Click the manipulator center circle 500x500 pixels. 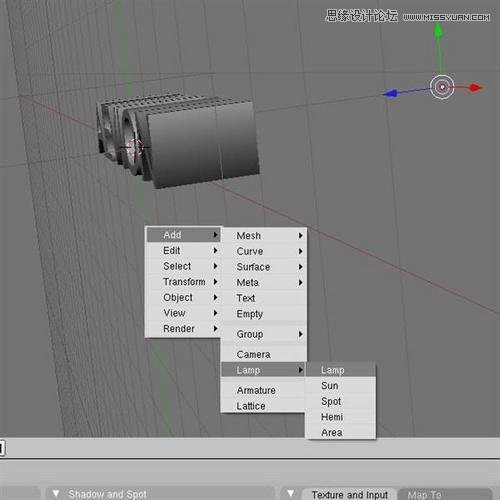(x=442, y=87)
